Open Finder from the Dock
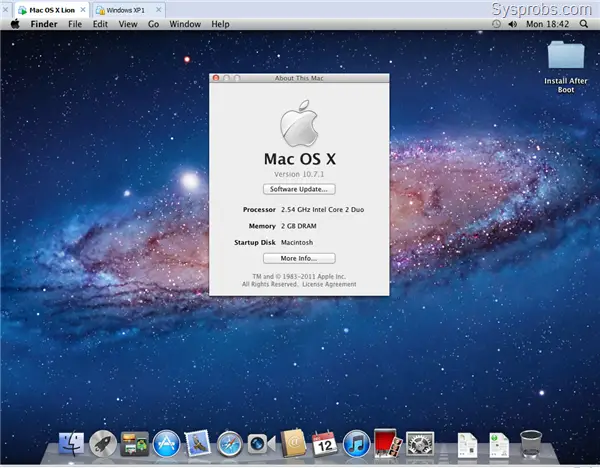Viewport: 600px width, 468px height. (x=71, y=444)
